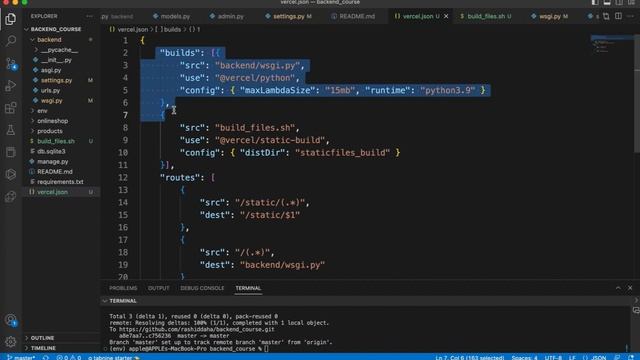Viewport: 640px width, 360px height.
Task: Switch to the wsgi.py tab
Action: point(550,16)
